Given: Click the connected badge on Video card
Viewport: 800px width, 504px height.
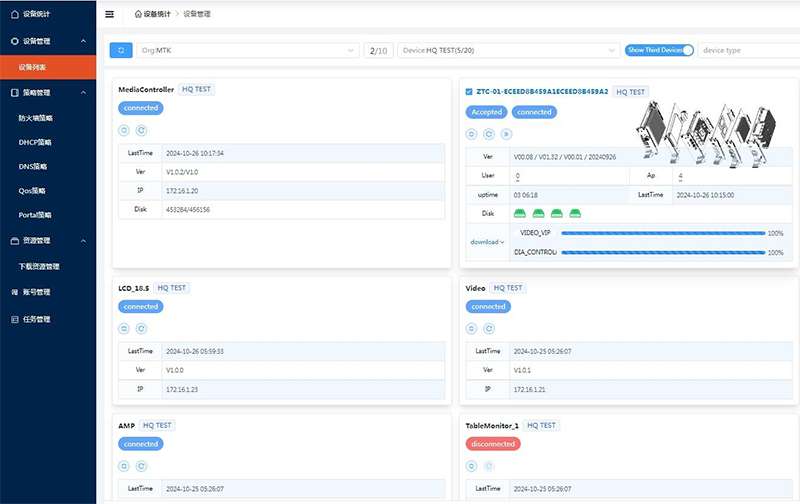Looking at the screenshot, I should click(x=488, y=307).
